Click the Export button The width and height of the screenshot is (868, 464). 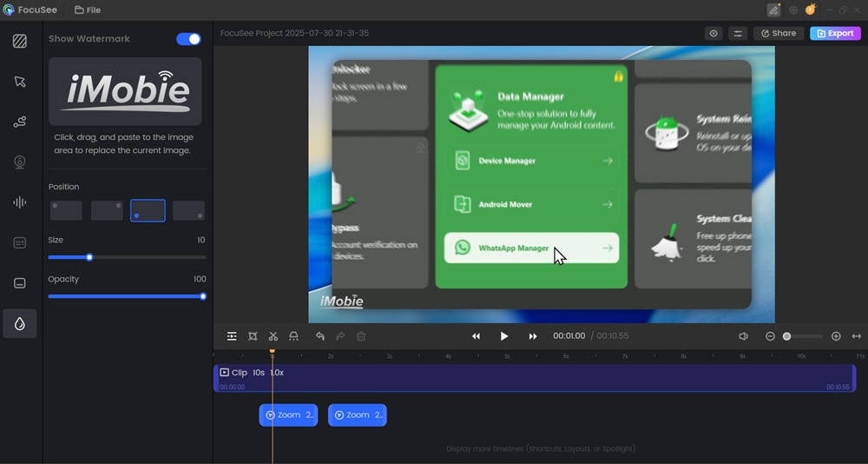[x=835, y=33]
